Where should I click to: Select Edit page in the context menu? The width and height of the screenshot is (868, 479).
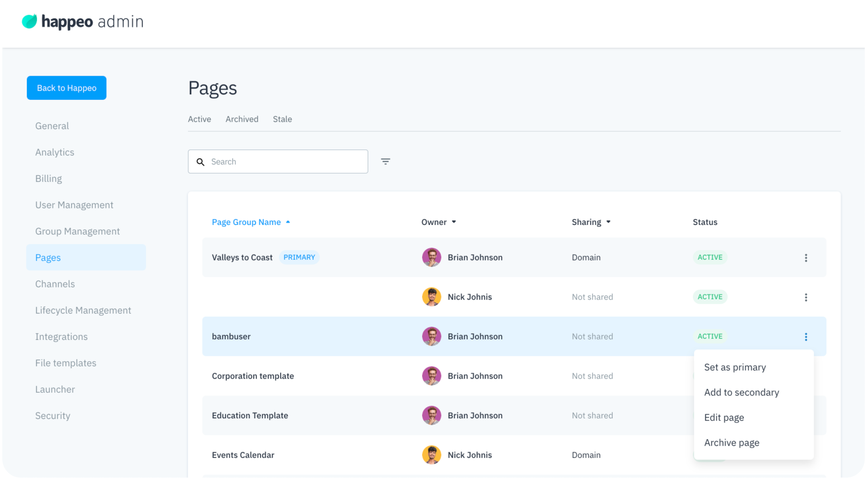click(724, 417)
